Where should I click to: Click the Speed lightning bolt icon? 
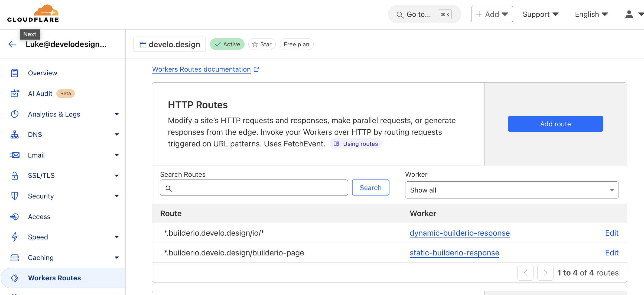click(x=15, y=237)
